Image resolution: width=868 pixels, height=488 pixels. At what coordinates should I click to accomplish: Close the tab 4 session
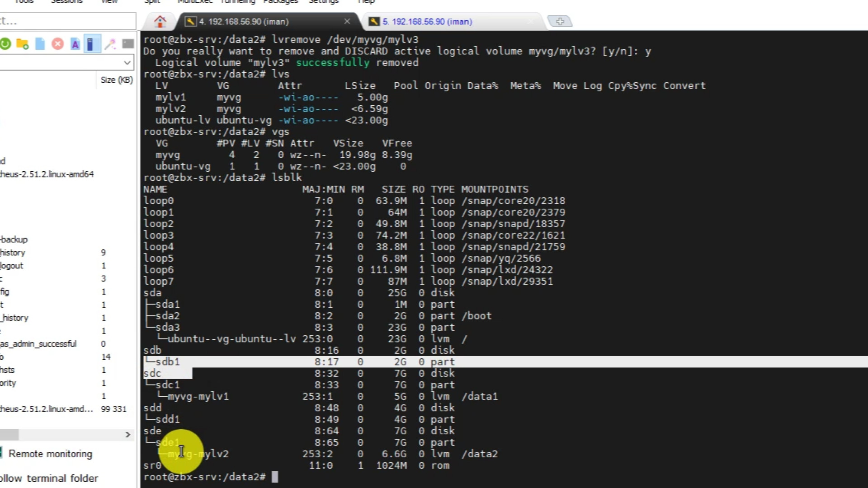coord(347,21)
